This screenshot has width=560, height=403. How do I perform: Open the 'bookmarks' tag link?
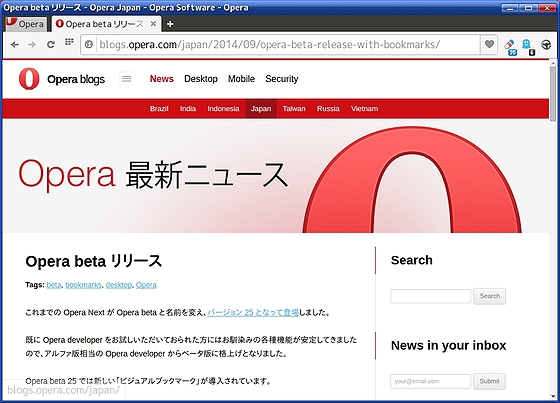[x=84, y=285]
